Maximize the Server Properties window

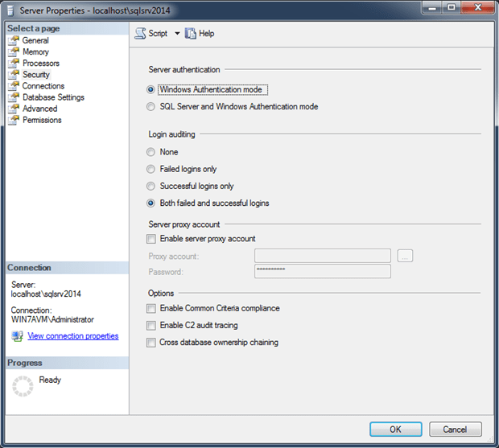(452, 7)
